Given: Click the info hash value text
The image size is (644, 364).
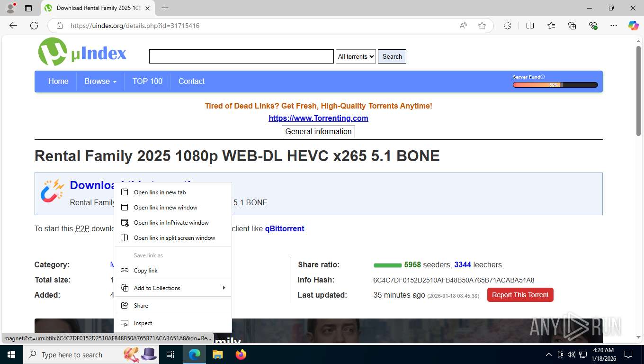Looking at the screenshot, I should 454,280.
